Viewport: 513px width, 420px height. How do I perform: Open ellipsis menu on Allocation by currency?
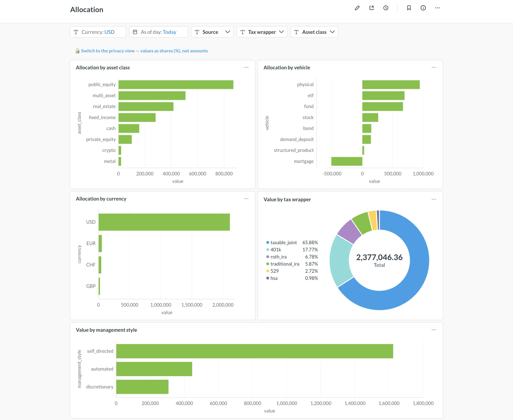[x=246, y=199]
